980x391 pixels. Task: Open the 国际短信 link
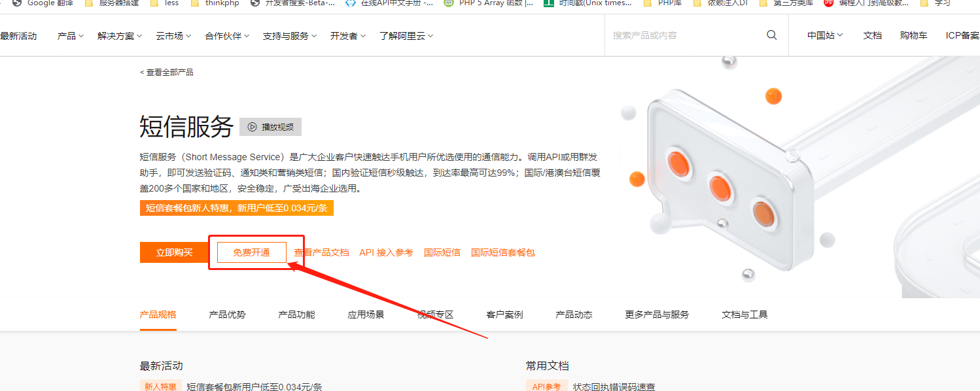(442, 252)
